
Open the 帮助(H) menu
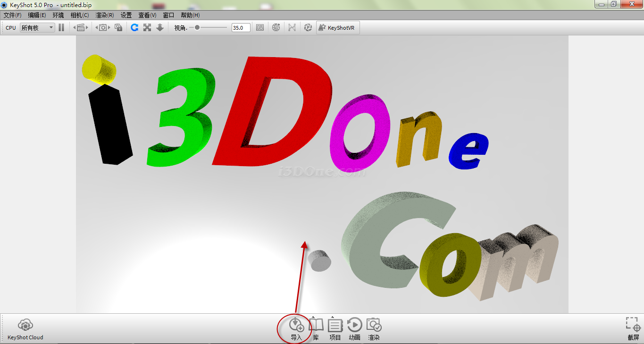tap(190, 15)
